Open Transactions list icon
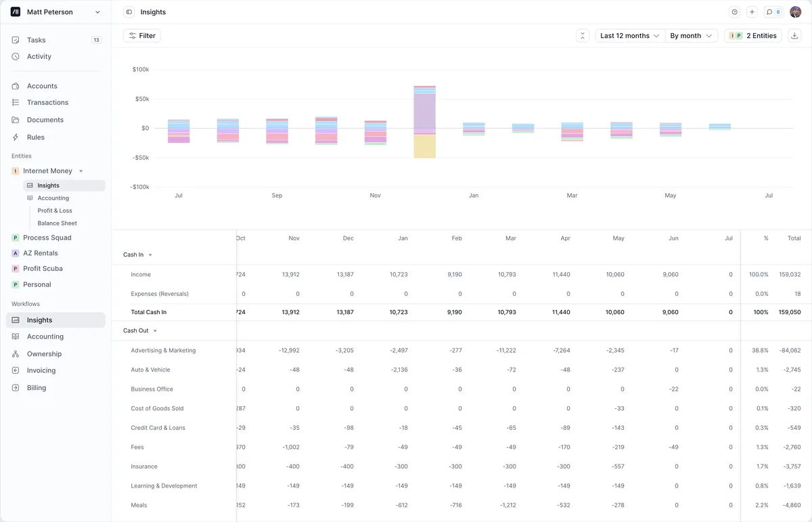Image resolution: width=812 pixels, height=522 pixels. 16,102
